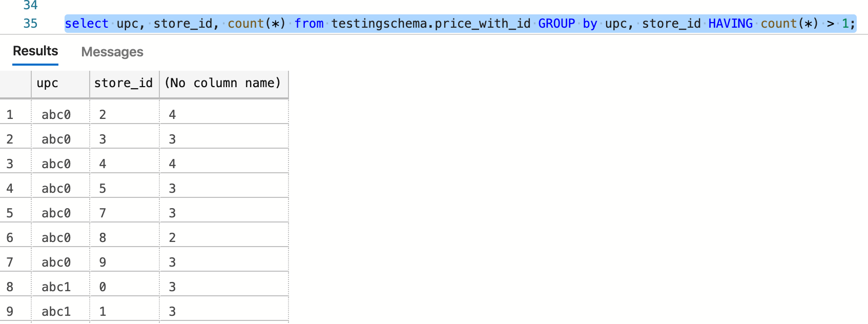868x324 pixels.
Task: Click the HAVING keyword in the query
Action: (731, 23)
